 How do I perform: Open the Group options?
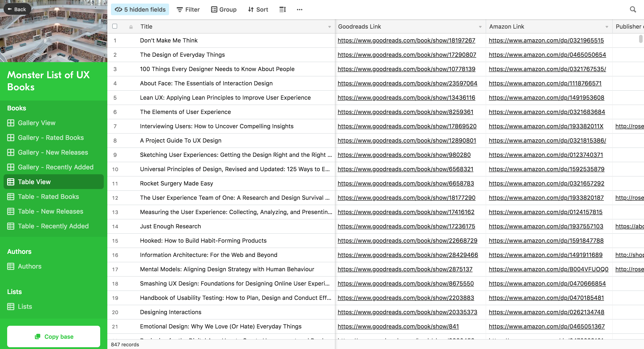click(x=224, y=9)
